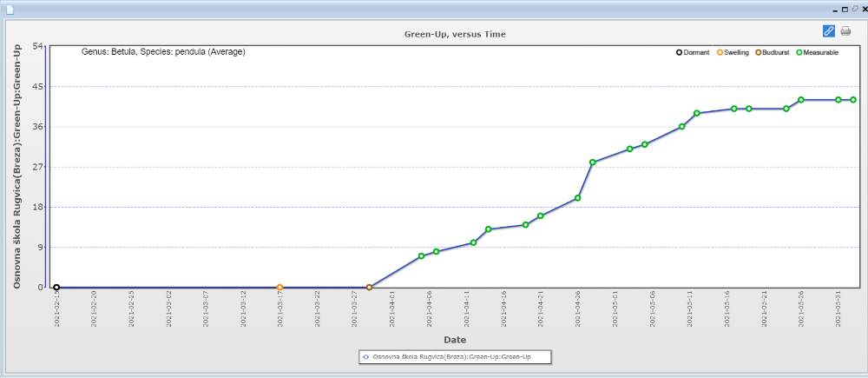
Task: Select the black Dormant data point
Action: point(56,287)
